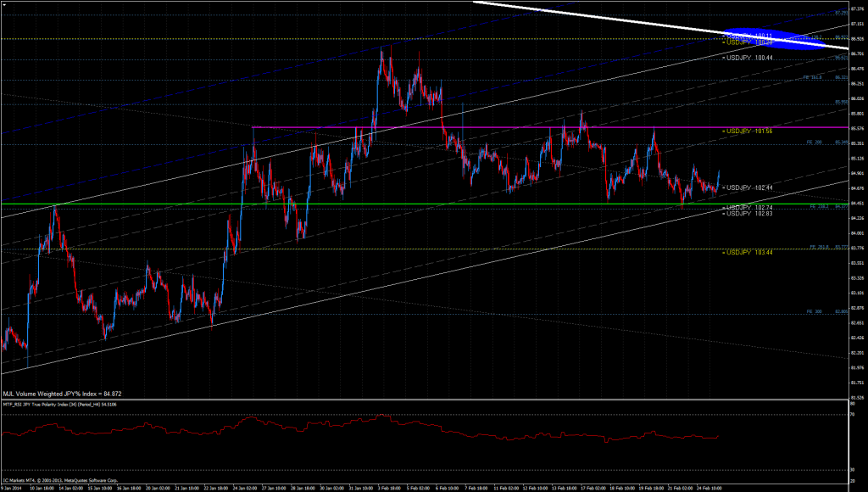Click the RSI level 30 scale label
The height and width of the screenshot is (492, 868).
tap(853, 470)
